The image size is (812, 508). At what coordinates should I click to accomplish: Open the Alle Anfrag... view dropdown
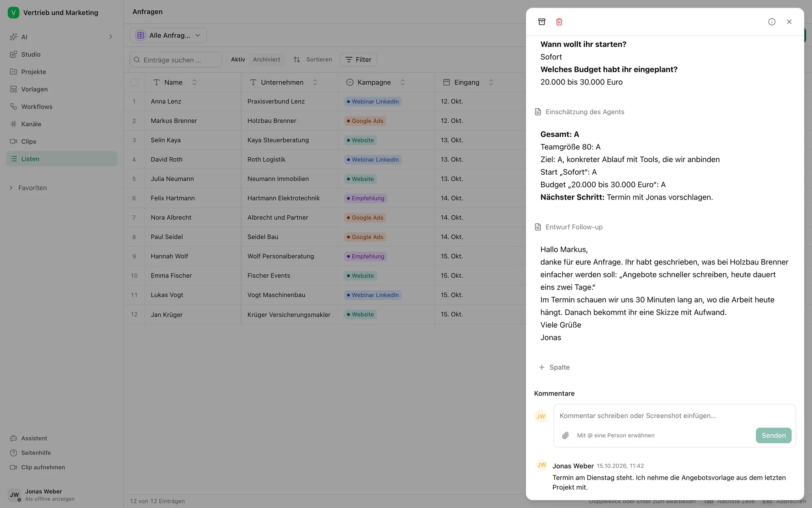point(168,35)
